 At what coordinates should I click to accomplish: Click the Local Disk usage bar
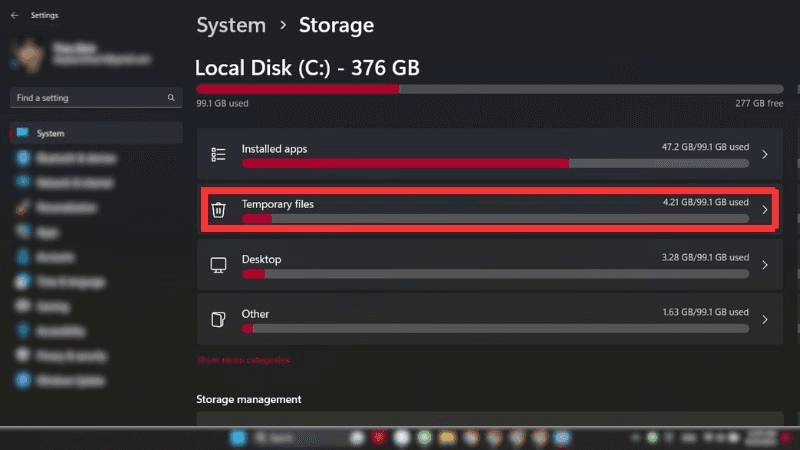point(490,89)
